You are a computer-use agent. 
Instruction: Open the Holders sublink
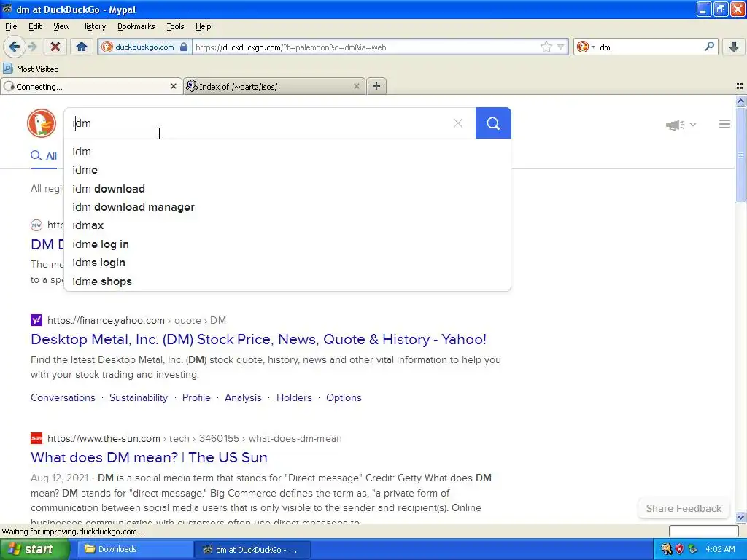[x=294, y=397]
